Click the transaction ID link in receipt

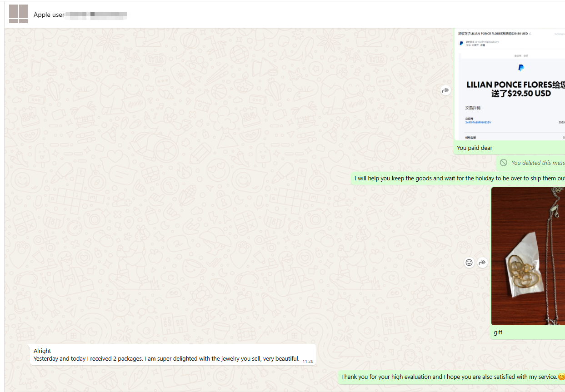(x=478, y=123)
